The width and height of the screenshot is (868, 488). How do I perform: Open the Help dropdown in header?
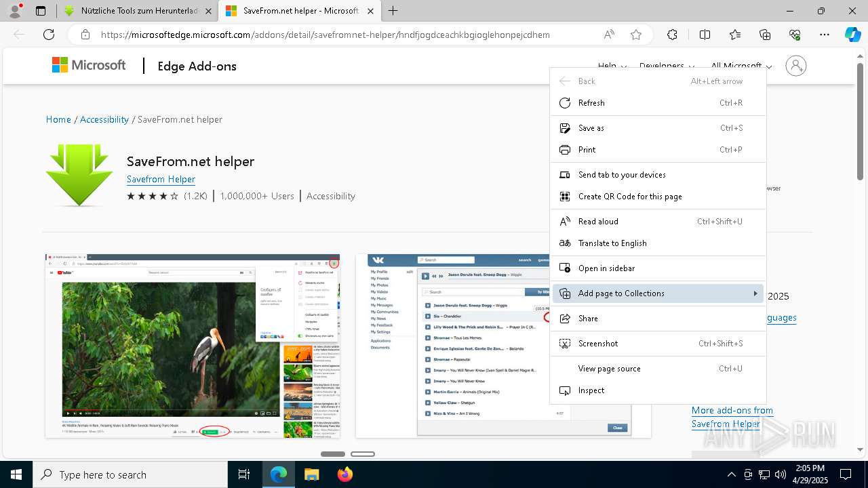[612, 66]
